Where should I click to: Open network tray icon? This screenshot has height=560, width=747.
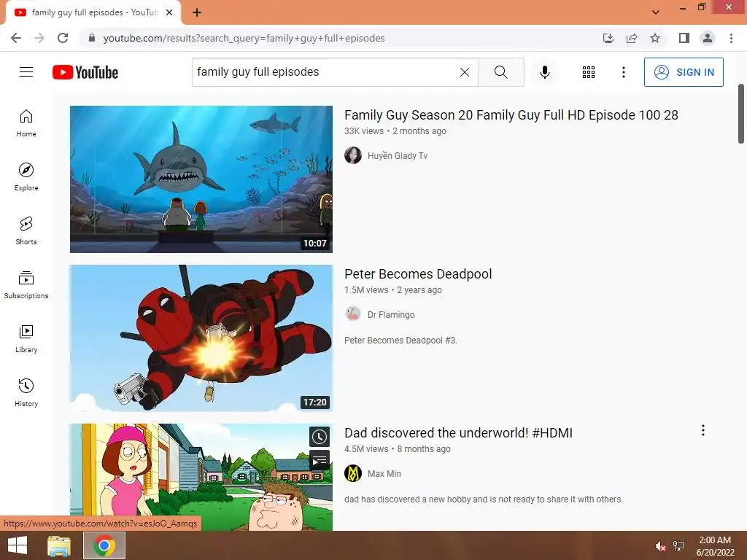coord(678,546)
